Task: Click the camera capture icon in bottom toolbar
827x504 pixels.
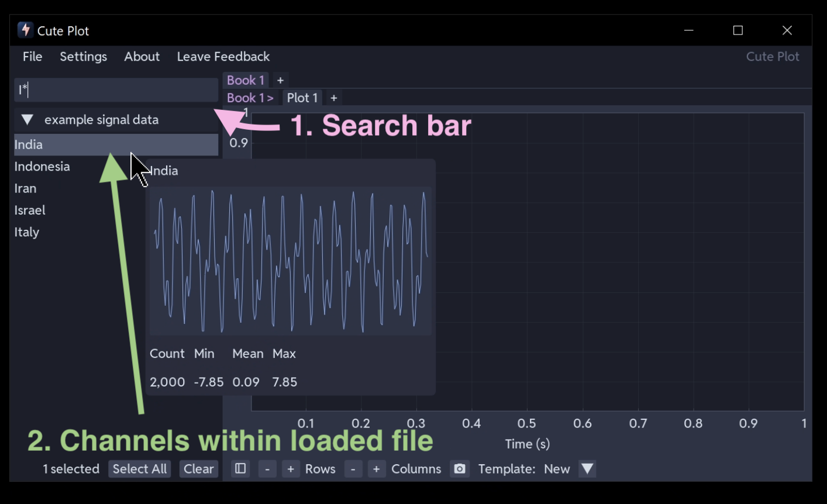Action: [460, 468]
